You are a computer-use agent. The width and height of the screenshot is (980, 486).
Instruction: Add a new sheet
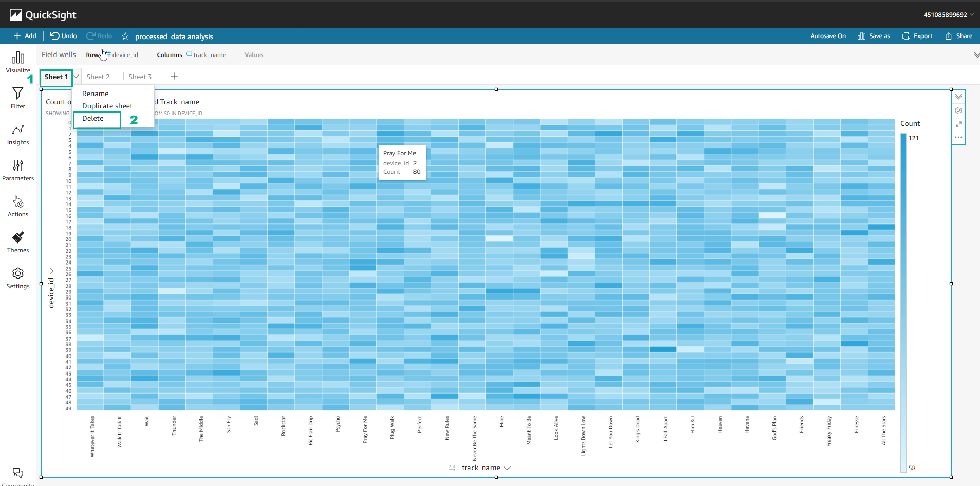point(174,76)
